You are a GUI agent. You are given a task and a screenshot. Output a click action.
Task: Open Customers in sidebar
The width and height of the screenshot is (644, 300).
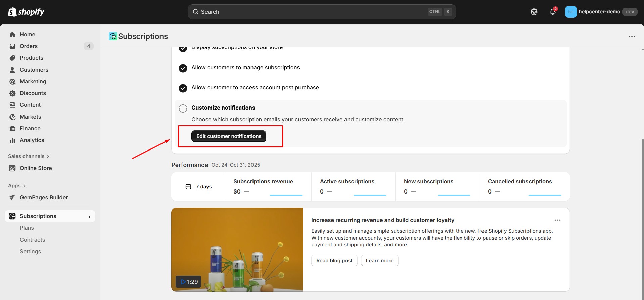pyautogui.click(x=50, y=70)
